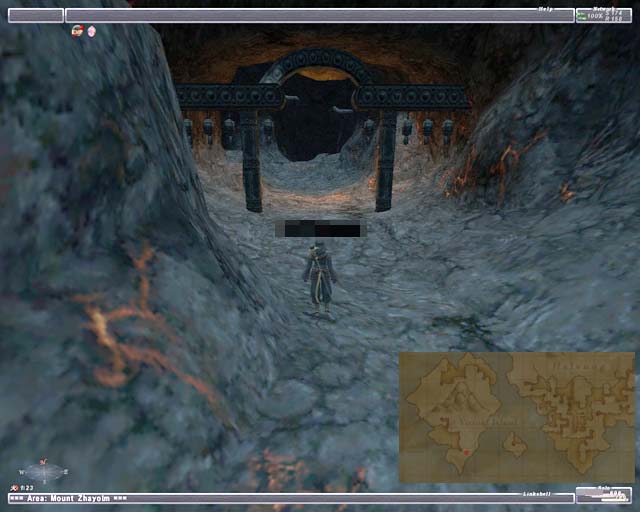Viewport: 640px width, 512px height.
Task: Click the game clock reading 1:23
Action: click(27, 488)
